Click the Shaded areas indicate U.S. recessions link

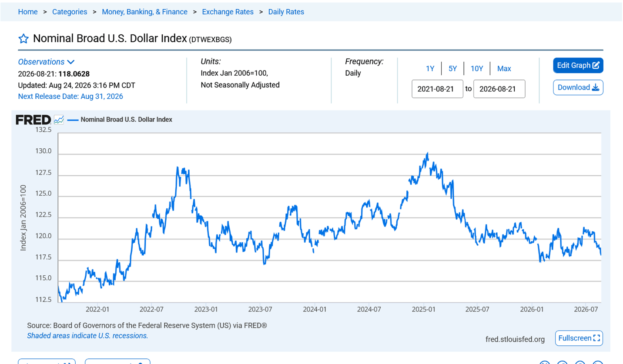coord(87,336)
